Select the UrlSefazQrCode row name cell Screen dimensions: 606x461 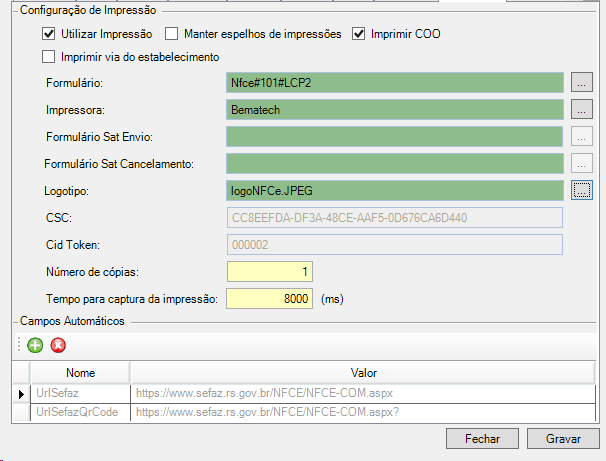pyautogui.click(x=80, y=411)
